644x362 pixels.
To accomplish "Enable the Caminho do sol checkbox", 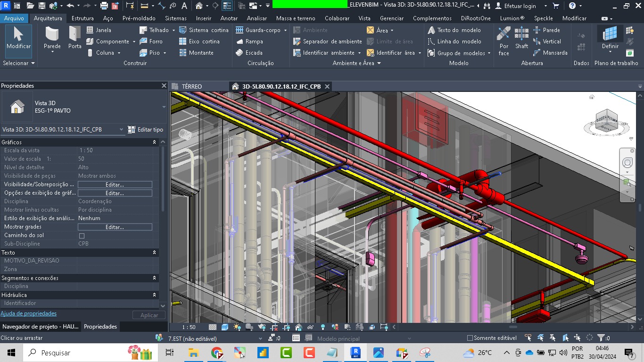I will click(x=82, y=236).
